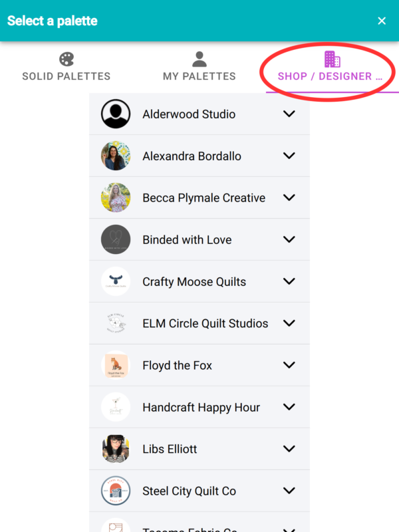
Task: Switch to the My Palettes tab
Action: [199, 76]
